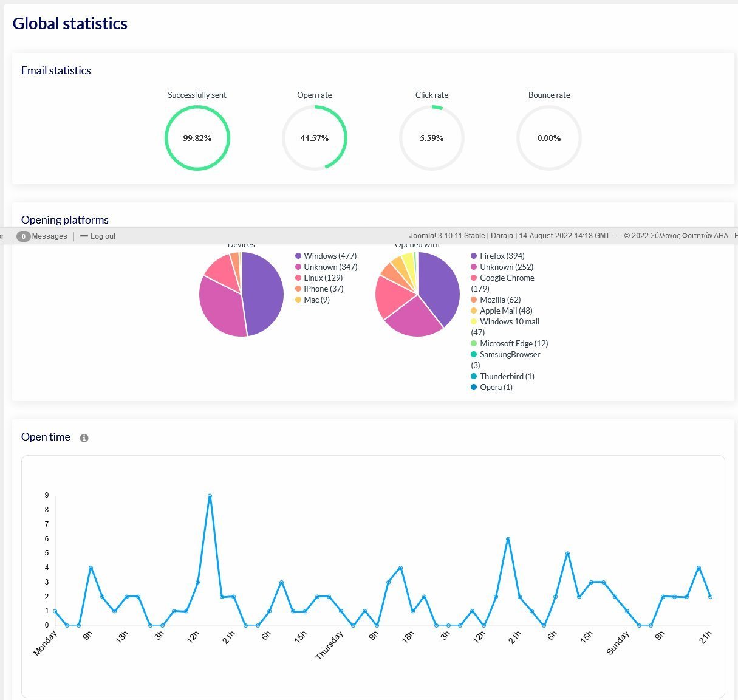
Task: Click the dash icon next to Log out
Action: pyautogui.click(x=84, y=236)
